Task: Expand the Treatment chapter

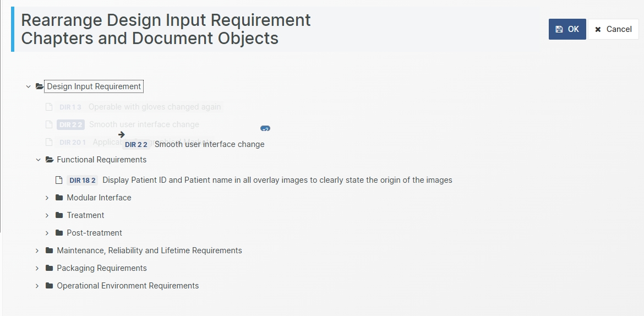Action: coord(47,215)
